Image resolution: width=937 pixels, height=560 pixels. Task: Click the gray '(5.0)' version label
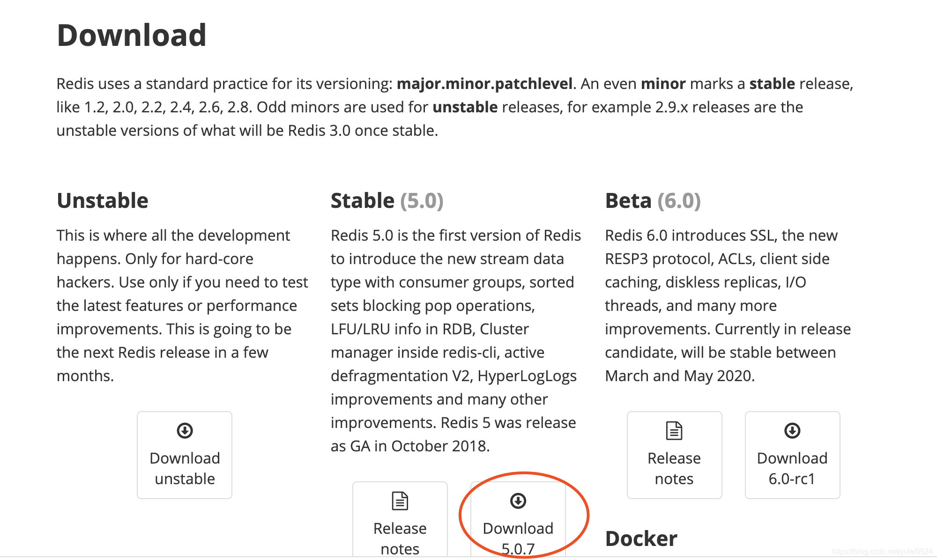coord(422,201)
